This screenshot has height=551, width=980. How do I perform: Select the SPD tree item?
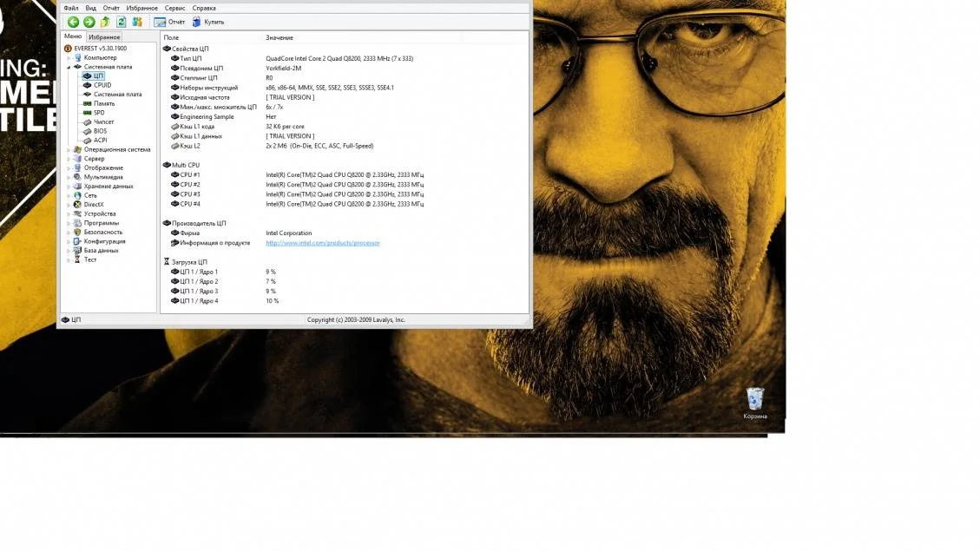click(99, 113)
